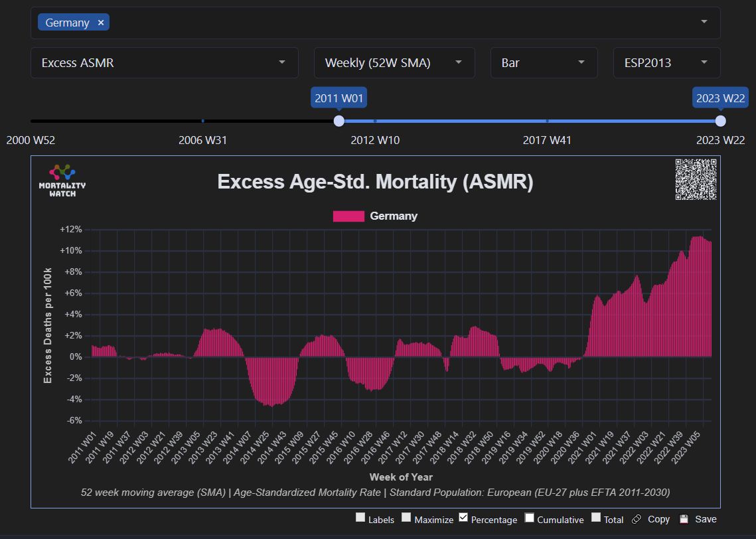Image resolution: width=756 pixels, height=539 pixels.
Task: Open the Excess ASMR dropdown
Action: point(164,62)
